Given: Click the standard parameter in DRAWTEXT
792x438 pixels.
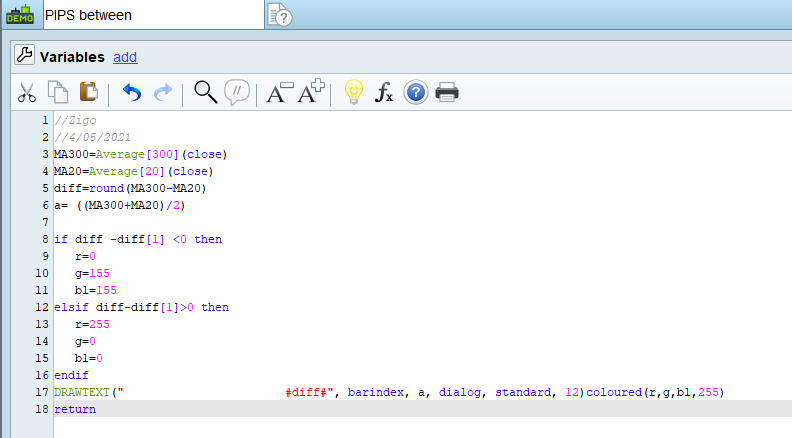Looking at the screenshot, I should click(523, 392).
